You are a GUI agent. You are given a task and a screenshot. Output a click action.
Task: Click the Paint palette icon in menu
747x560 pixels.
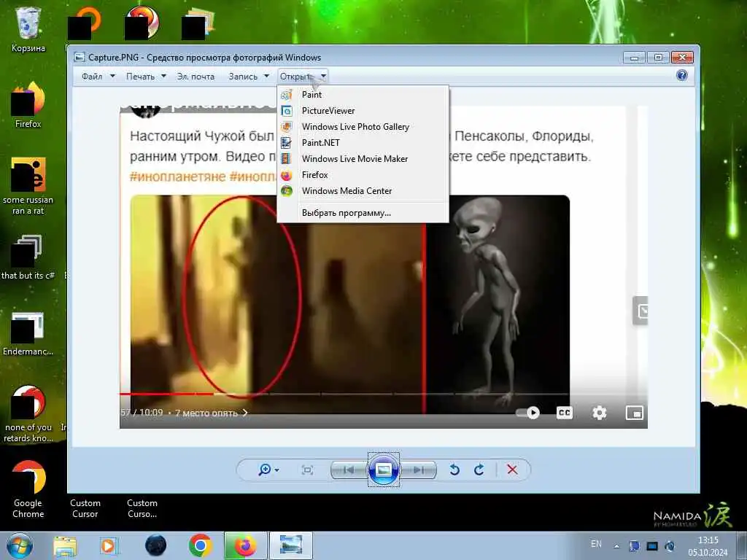coord(286,95)
